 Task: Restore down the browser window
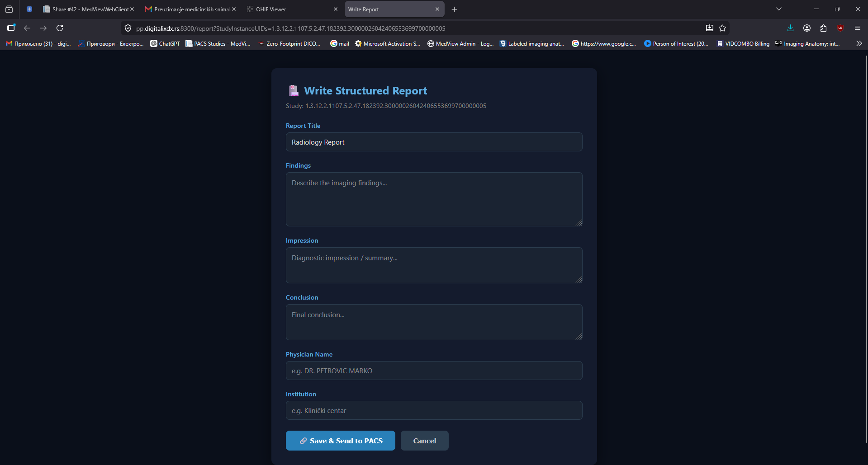[x=837, y=9]
